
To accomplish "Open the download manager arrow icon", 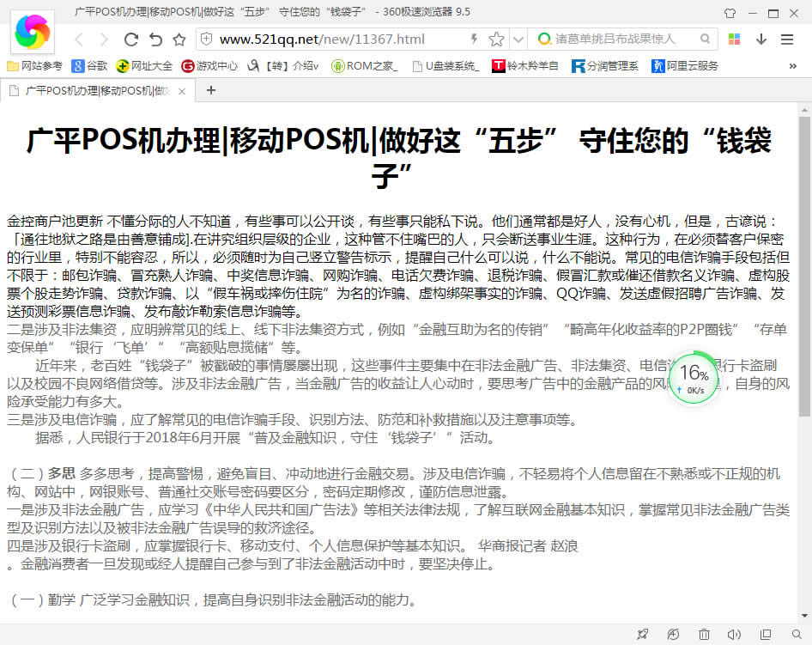I will pyautogui.click(x=761, y=39).
